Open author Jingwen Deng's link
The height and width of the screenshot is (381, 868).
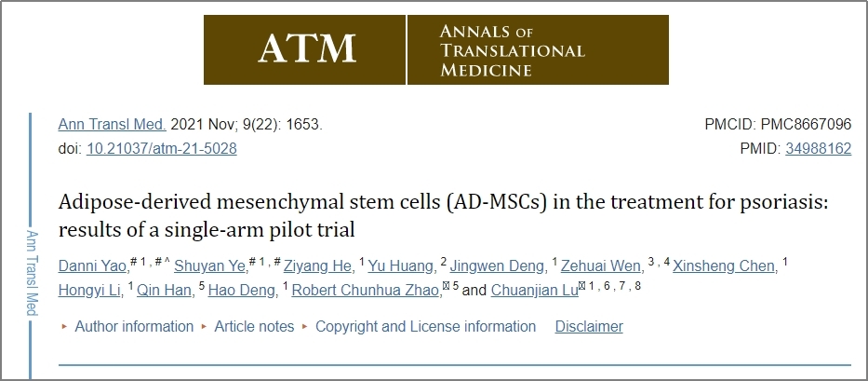tap(497, 266)
